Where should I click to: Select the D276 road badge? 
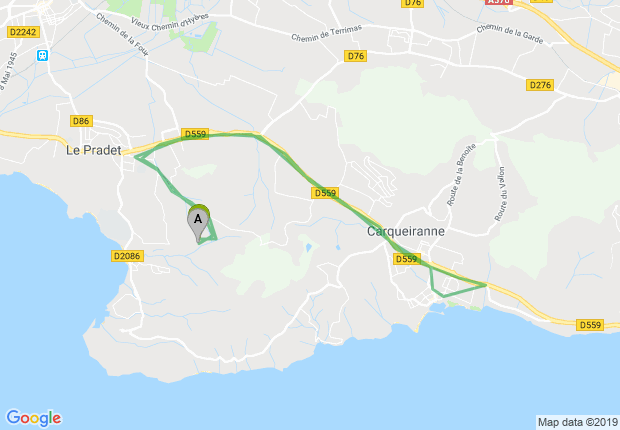point(540,85)
